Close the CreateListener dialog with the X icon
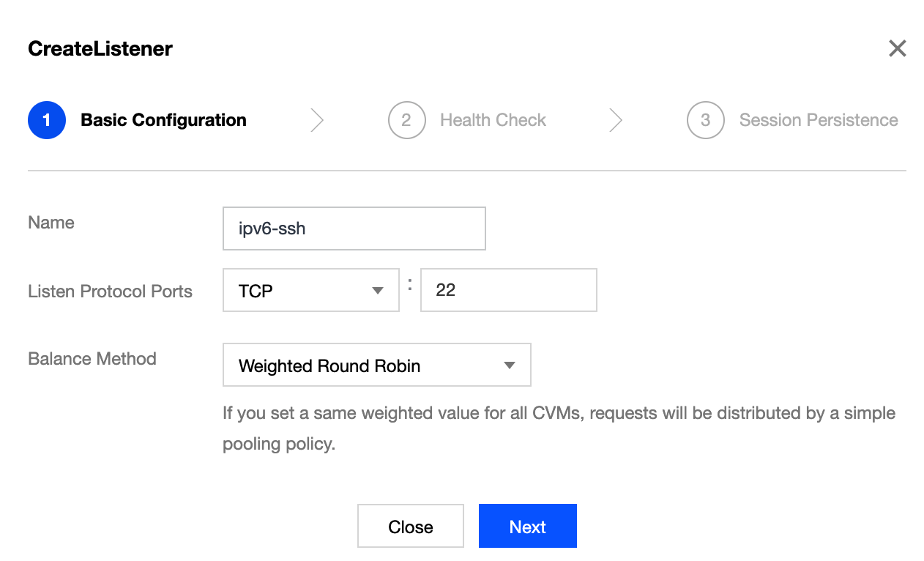 click(x=897, y=49)
